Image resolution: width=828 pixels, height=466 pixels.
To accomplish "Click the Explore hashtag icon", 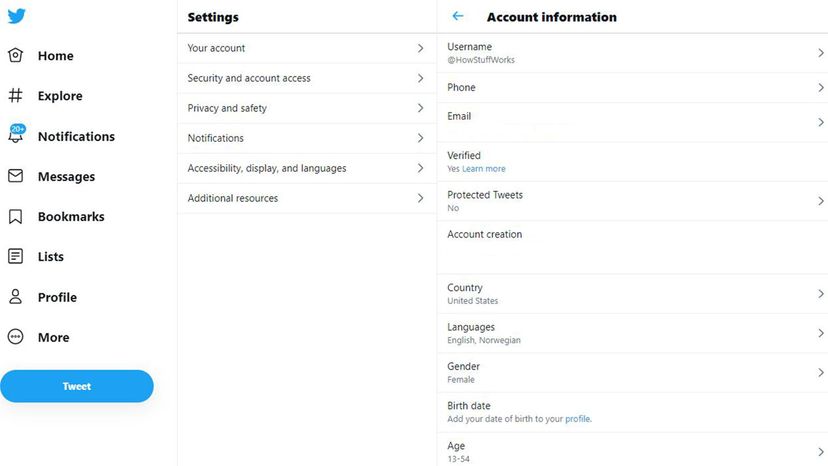I will (x=15, y=96).
